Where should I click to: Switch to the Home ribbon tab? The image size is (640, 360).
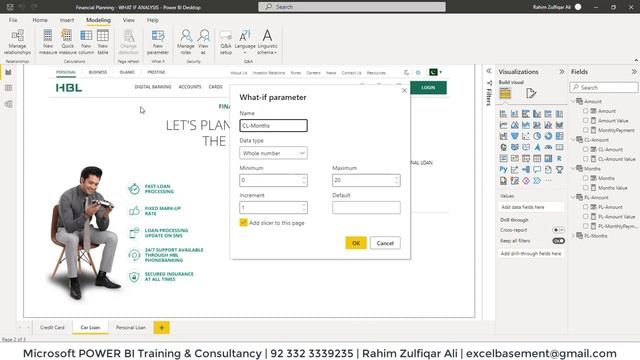click(40, 20)
